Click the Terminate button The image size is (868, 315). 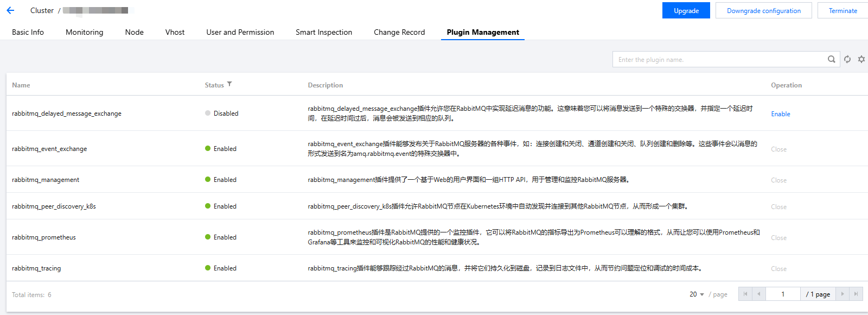point(843,10)
